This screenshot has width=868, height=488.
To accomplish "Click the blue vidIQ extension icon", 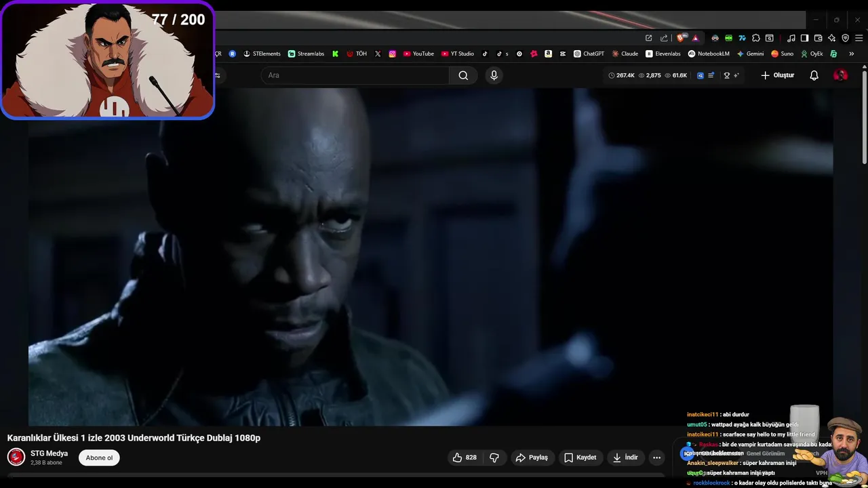I will click(701, 75).
